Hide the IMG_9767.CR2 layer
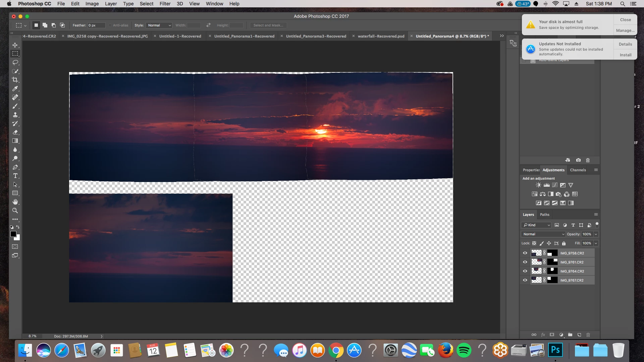Screen dimensions: 644x362 (525, 280)
